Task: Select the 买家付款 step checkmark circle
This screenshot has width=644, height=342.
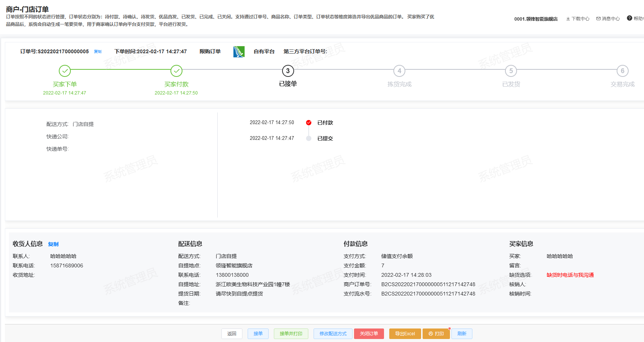Action: coord(176,71)
